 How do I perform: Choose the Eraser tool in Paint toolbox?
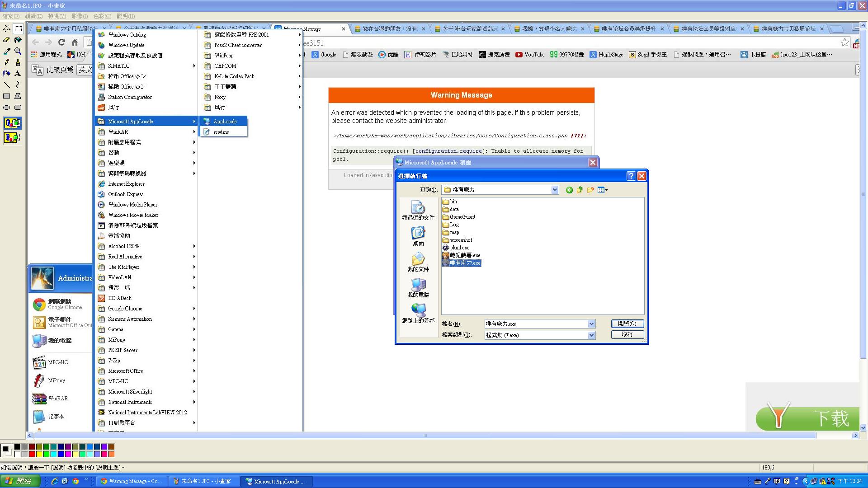pyautogui.click(x=7, y=40)
